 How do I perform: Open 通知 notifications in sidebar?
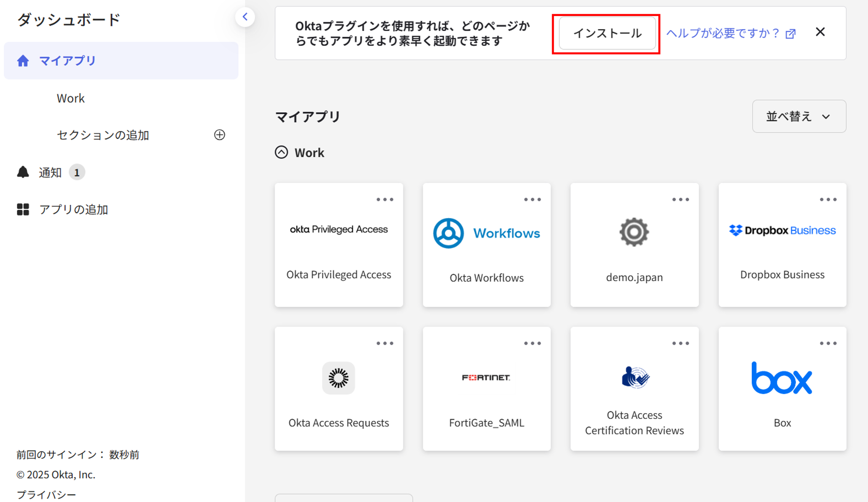[50, 172]
